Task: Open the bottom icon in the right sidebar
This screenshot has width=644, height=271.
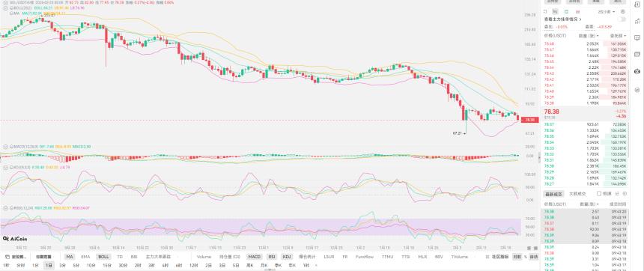Action: [637, 90]
